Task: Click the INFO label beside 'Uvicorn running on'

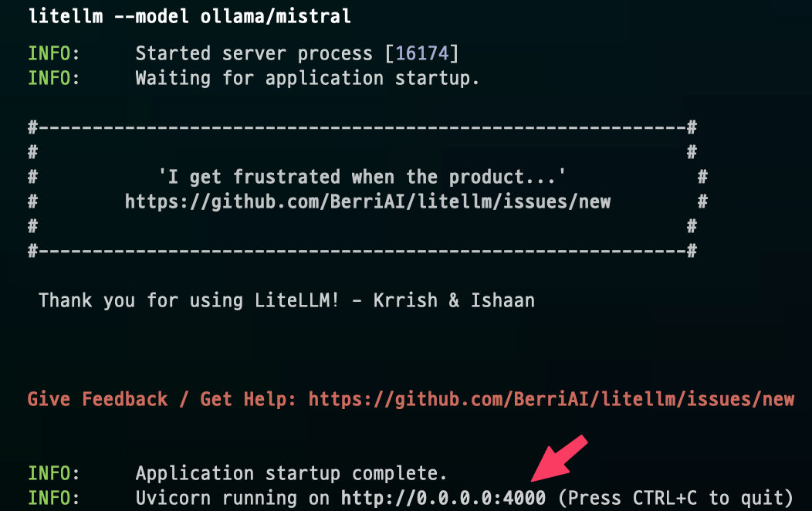Action: (53, 498)
